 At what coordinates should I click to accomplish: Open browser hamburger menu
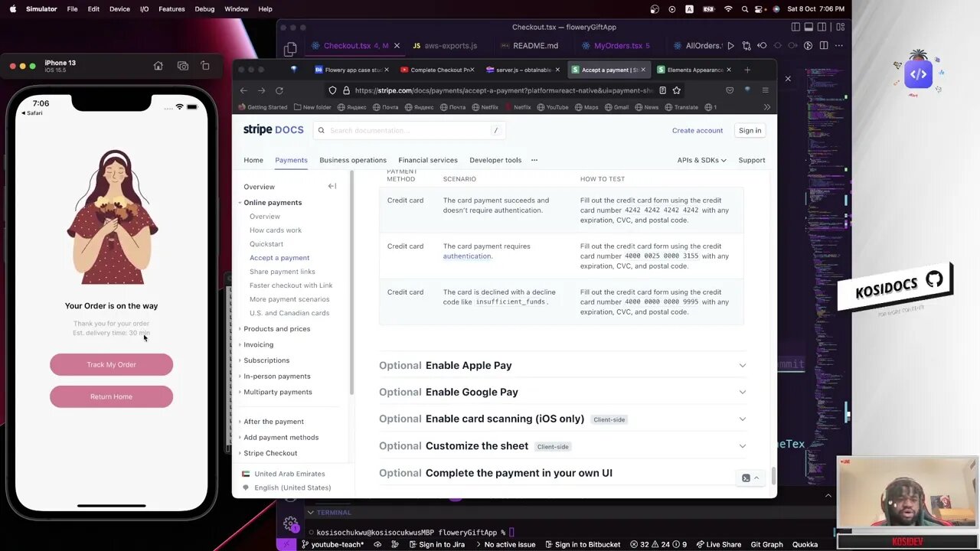[765, 90]
